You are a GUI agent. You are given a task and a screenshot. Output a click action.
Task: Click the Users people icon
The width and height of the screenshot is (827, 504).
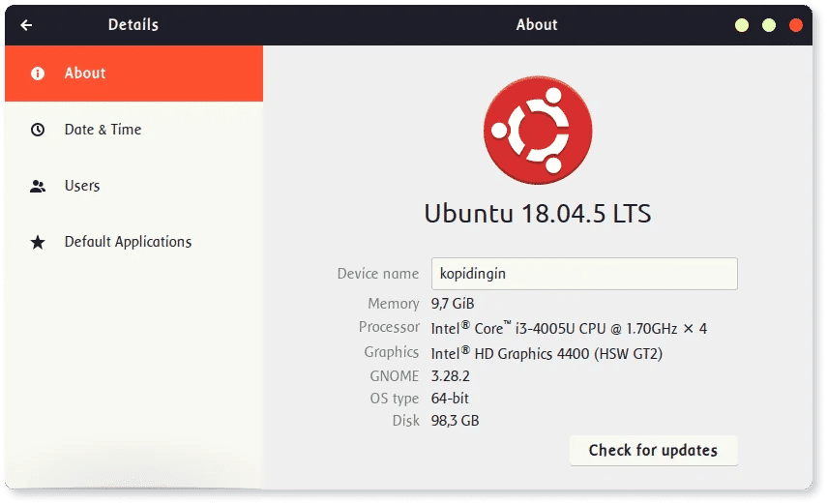pos(38,186)
